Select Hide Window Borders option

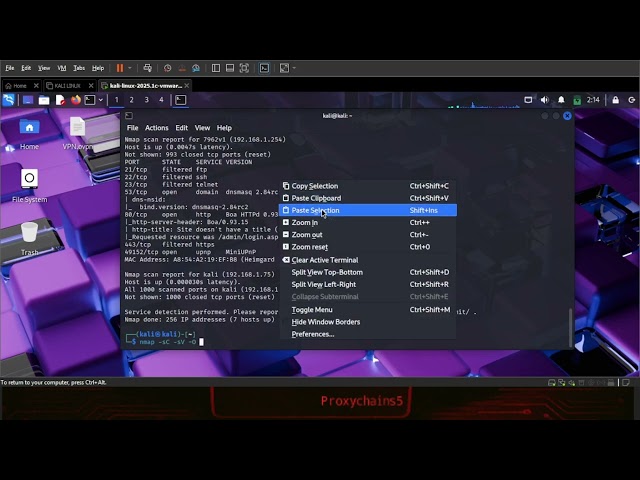368,322
